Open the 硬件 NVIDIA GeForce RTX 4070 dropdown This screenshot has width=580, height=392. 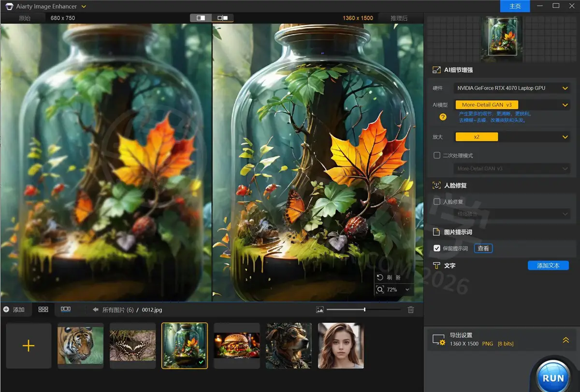tap(512, 88)
